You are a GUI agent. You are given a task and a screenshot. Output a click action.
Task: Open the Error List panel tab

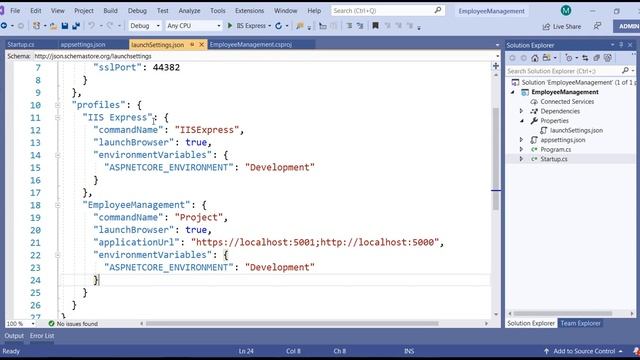click(42, 336)
